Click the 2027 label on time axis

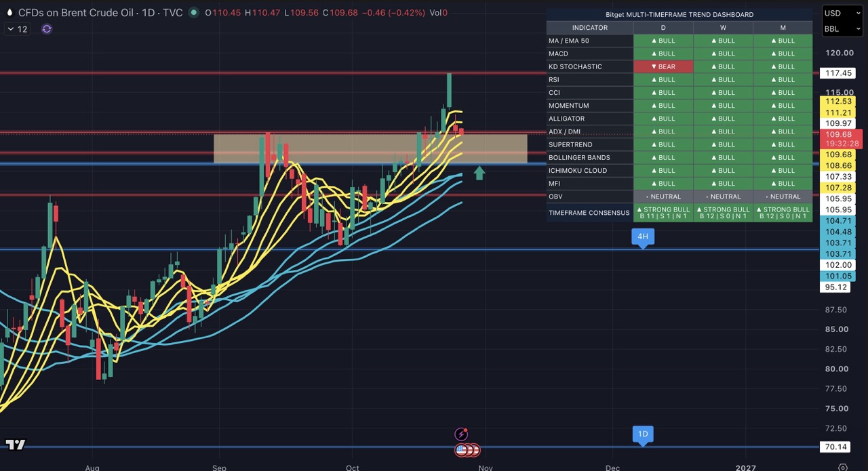tap(745, 468)
